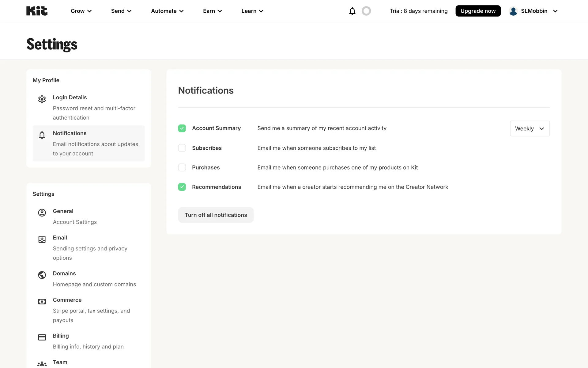Open the notification bell in header
The image size is (588, 368).
coord(352,11)
